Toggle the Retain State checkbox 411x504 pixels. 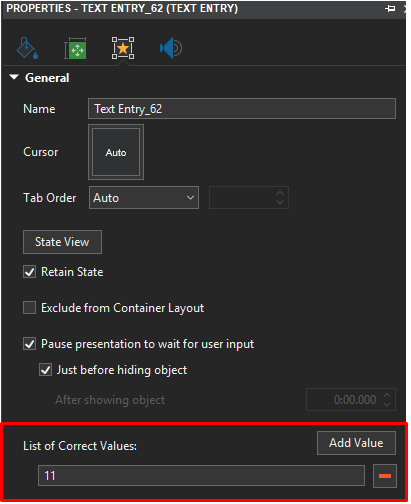click(x=29, y=272)
